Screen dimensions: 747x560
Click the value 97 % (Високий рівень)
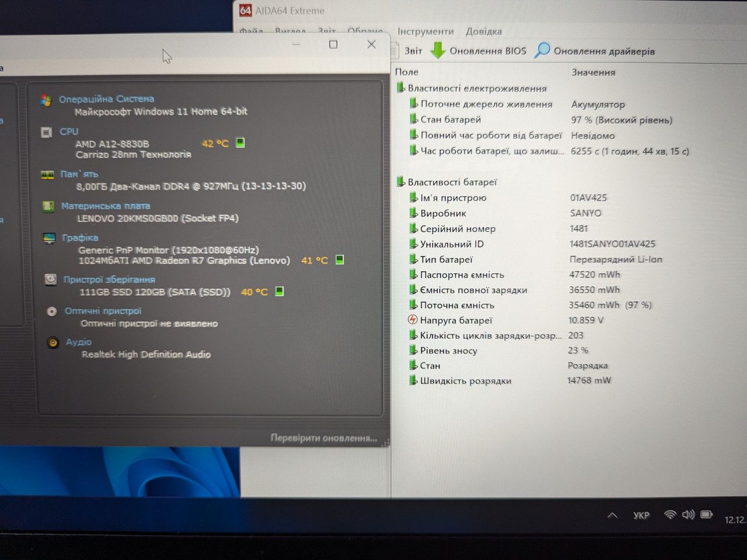(622, 120)
